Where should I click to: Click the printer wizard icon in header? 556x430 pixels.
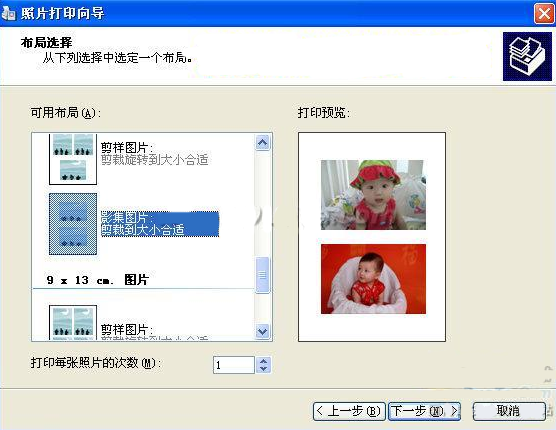(527, 57)
